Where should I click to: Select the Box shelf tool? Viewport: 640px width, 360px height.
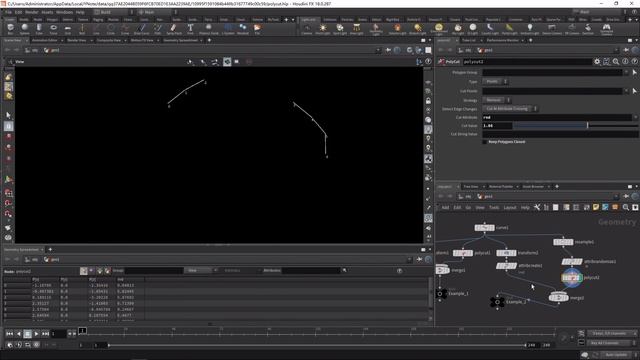coord(10,29)
